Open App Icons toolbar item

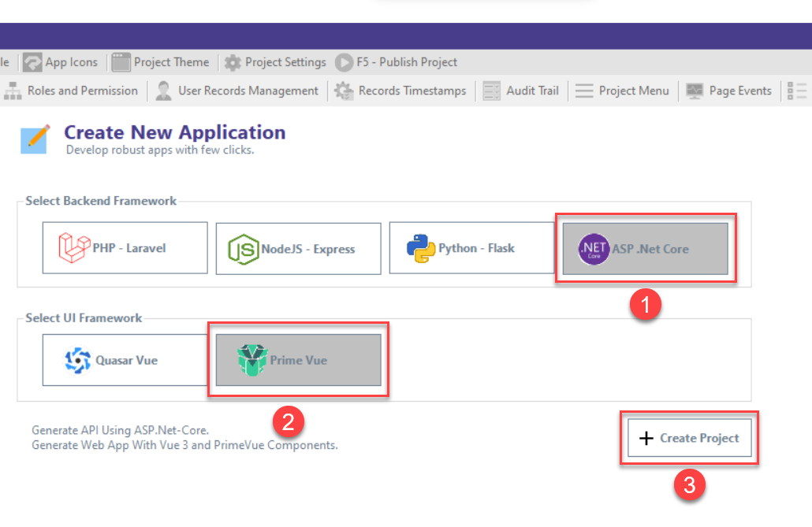click(x=60, y=62)
